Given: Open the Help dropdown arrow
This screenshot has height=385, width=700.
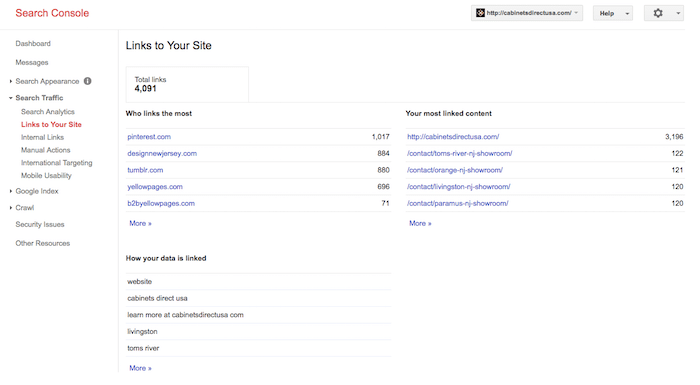Looking at the screenshot, I should (627, 14).
